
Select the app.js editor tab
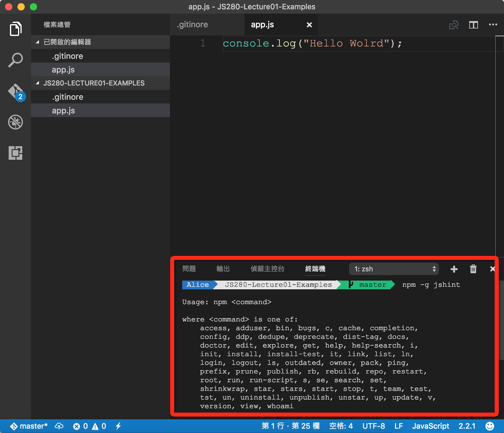(x=262, y=25)
